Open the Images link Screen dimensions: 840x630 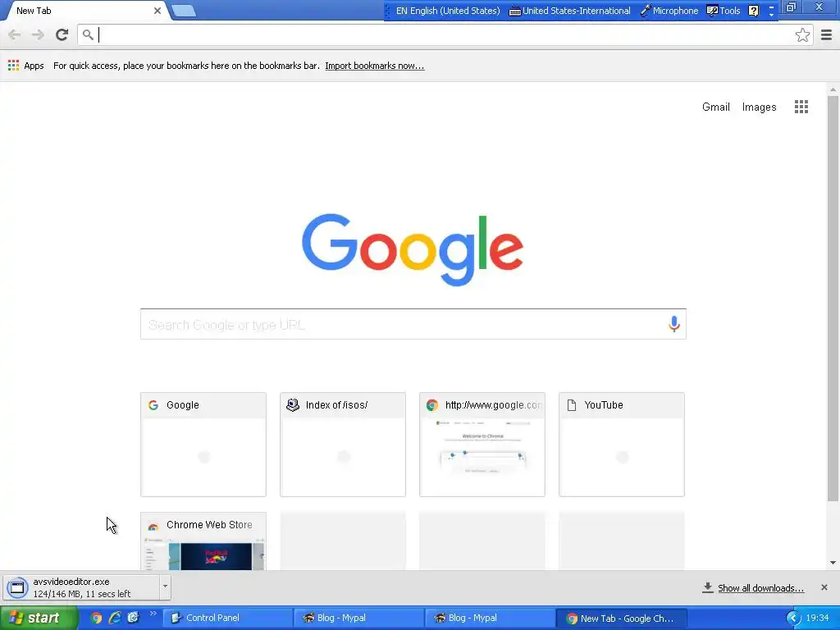coord(759,107)
